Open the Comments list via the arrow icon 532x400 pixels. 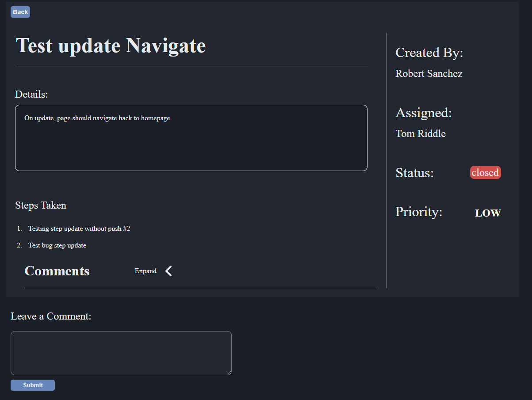[x=168, y=270]
